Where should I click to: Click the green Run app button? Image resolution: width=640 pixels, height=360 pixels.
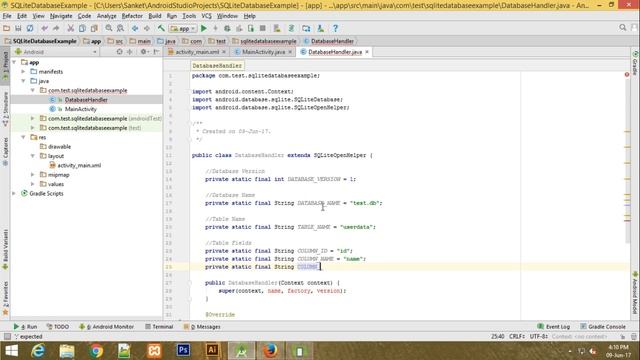click(204, 28)
